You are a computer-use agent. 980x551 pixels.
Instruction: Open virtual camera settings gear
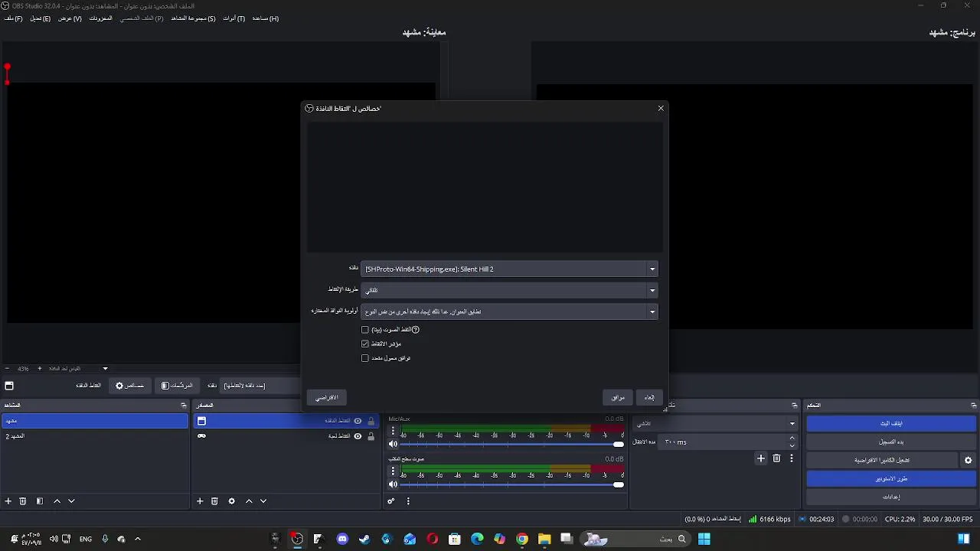[968, 460]
